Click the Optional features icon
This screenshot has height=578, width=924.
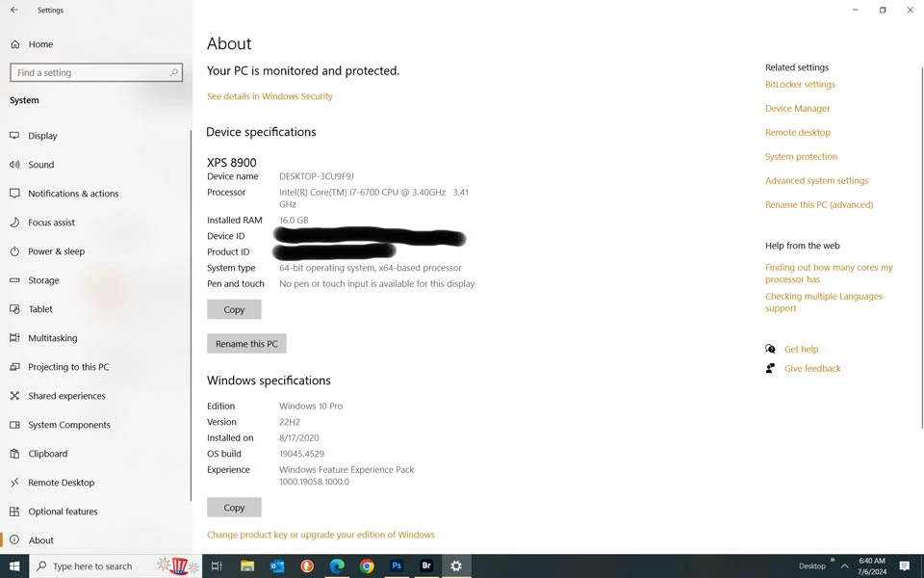point(14,512)
